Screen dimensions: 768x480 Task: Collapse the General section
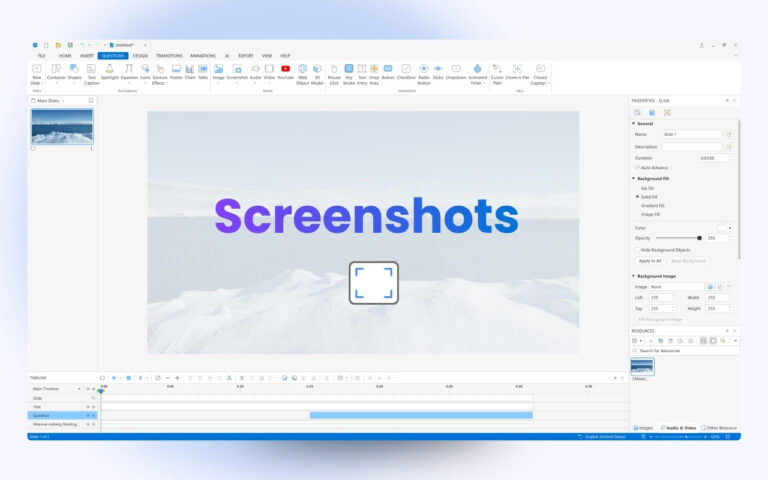(633, 123)
